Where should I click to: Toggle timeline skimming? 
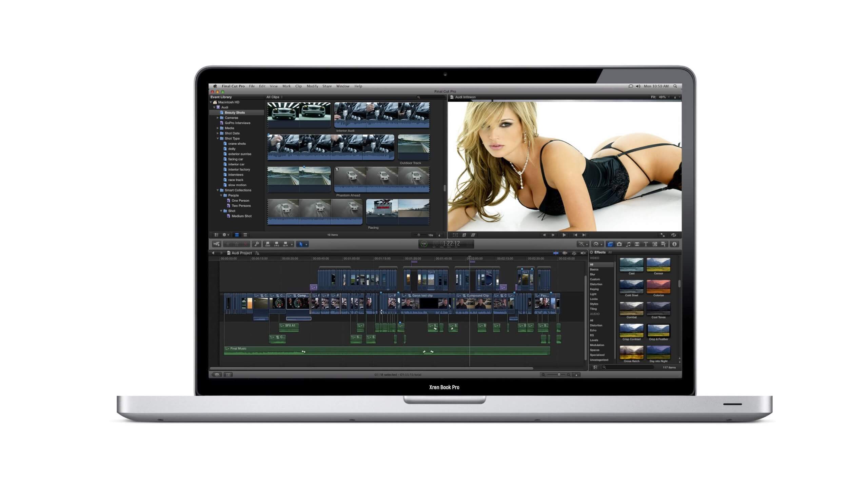pyautogui.click(x=556, y=253)
